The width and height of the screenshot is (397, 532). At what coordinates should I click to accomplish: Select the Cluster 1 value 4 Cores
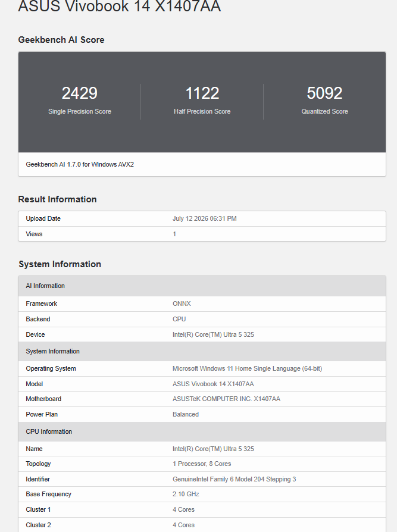pos(183,509)
